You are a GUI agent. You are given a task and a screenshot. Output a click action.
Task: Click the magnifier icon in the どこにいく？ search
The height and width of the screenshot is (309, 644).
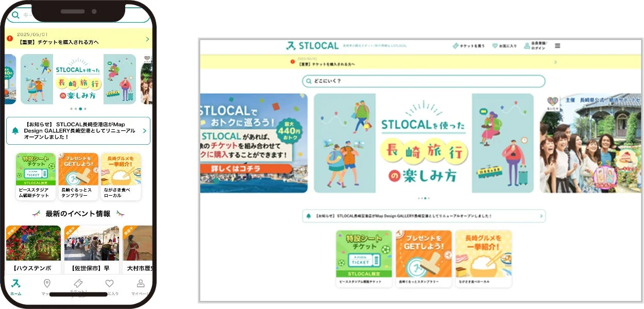coord(309,81)
